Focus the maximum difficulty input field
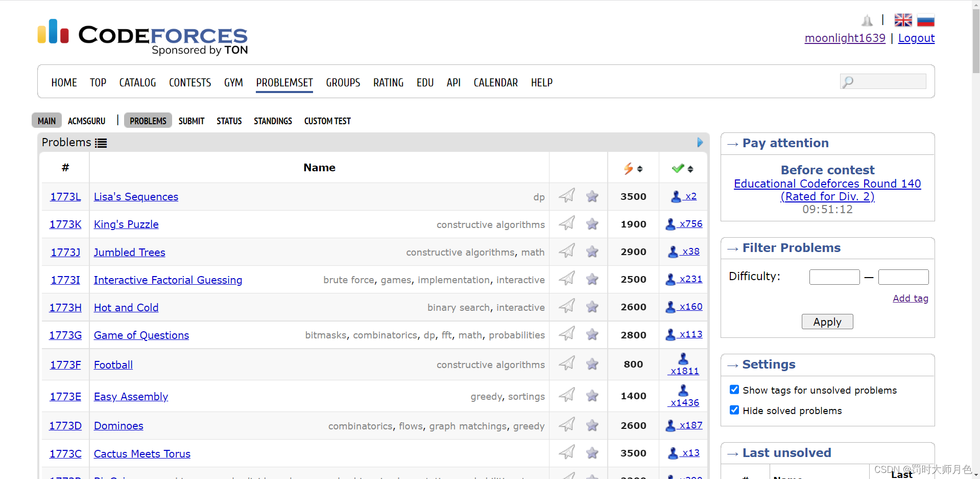 click(x=903, y=277)
